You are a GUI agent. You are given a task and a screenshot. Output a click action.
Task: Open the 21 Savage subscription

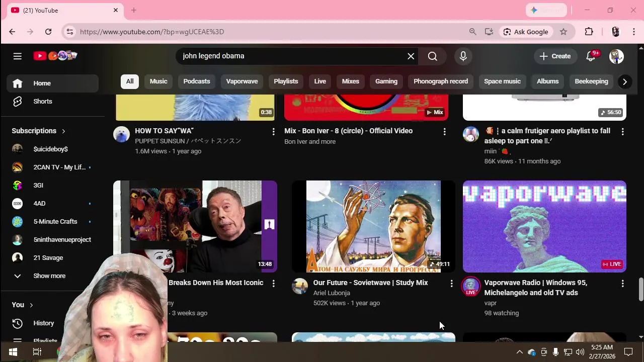pos(52,258)
